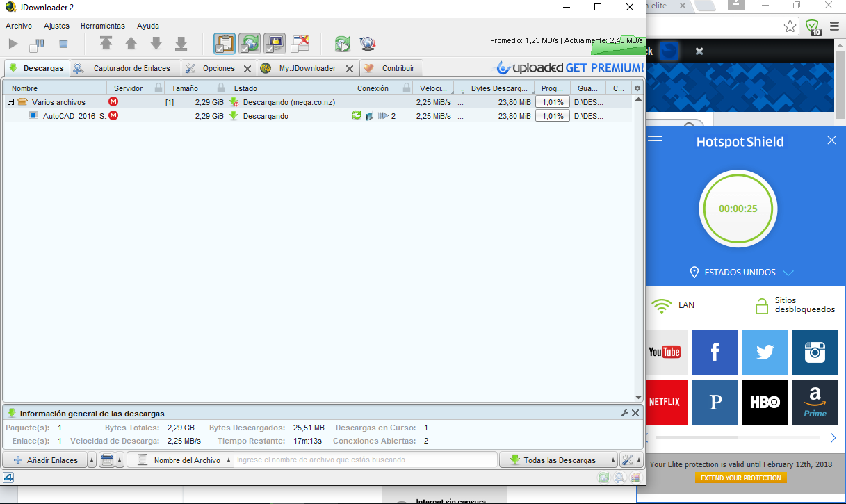Move selection to bottom of list
Screen dimensions: 846x504
click(181, 44)
